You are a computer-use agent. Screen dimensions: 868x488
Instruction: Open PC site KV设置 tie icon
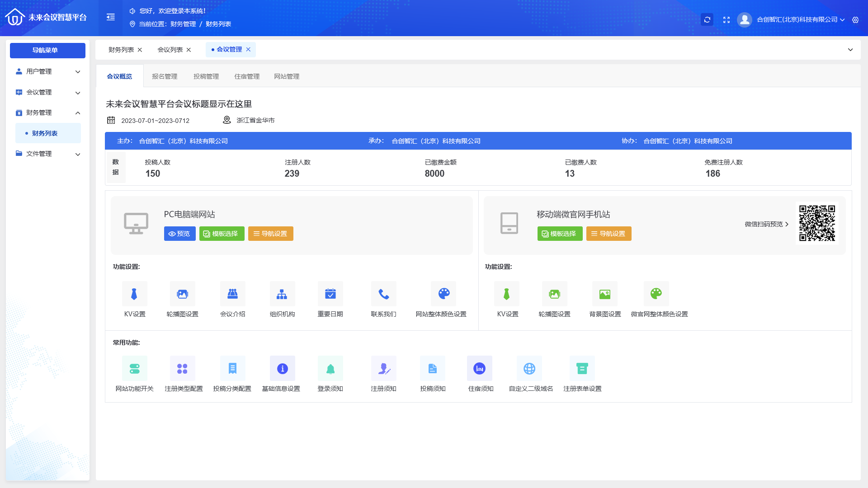coord(134,294)
